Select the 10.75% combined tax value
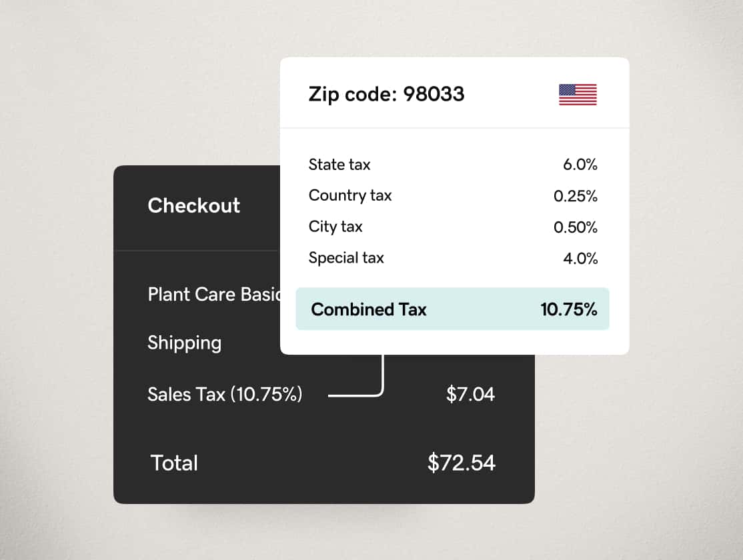Image resolution: width=743 pixels, height=560 pixels. [569, 309]
